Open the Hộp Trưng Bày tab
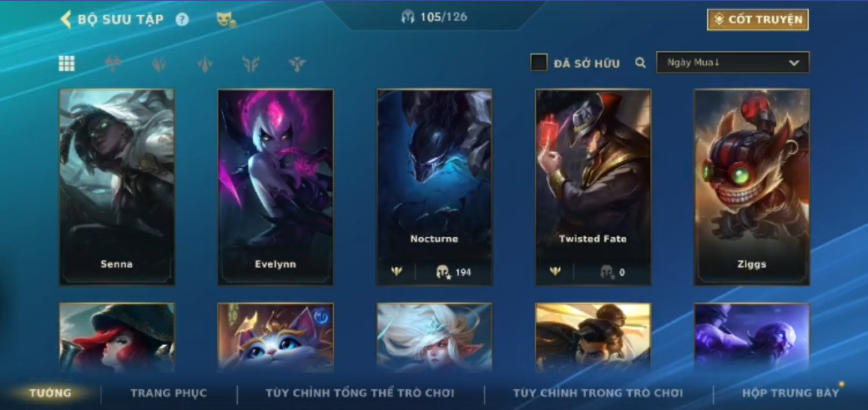 pos(790,392)
